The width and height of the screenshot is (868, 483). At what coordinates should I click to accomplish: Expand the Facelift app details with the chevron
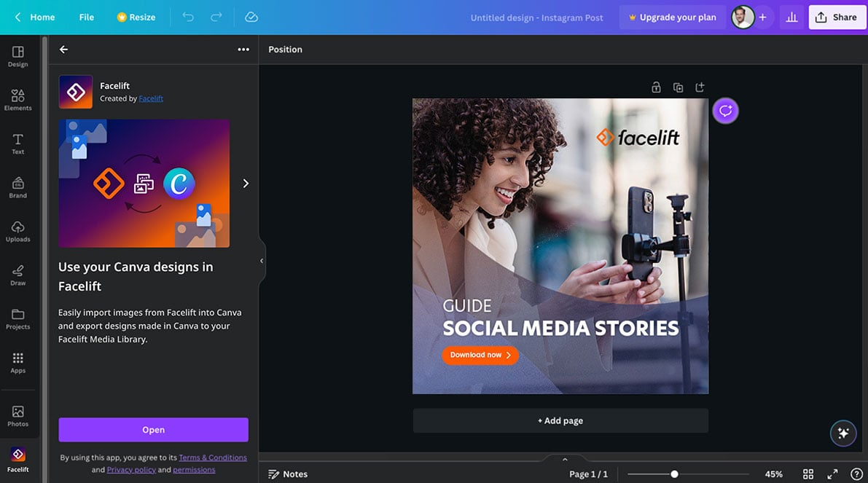246,184
